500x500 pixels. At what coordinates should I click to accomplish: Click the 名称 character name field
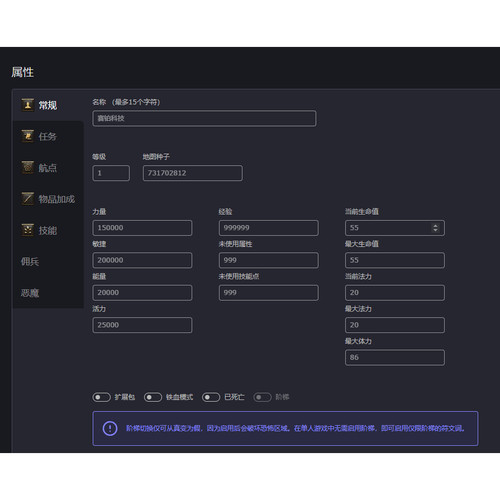(204, 118)
